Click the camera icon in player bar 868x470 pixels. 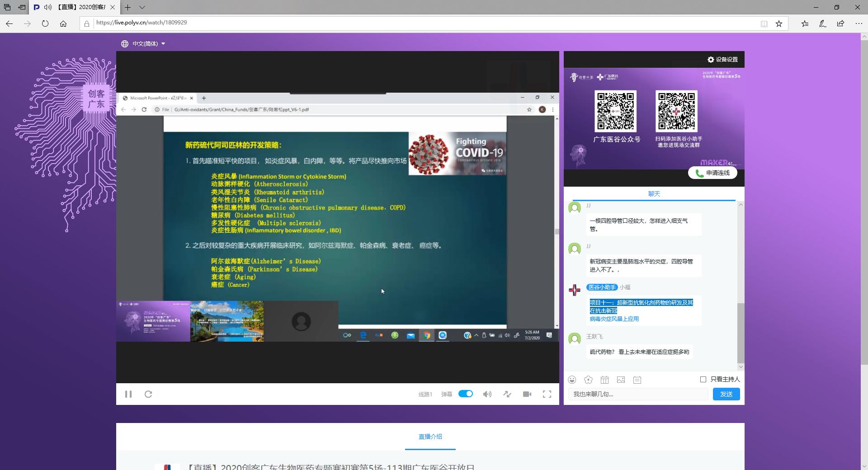pyautogui.click(x=527, y=394)
